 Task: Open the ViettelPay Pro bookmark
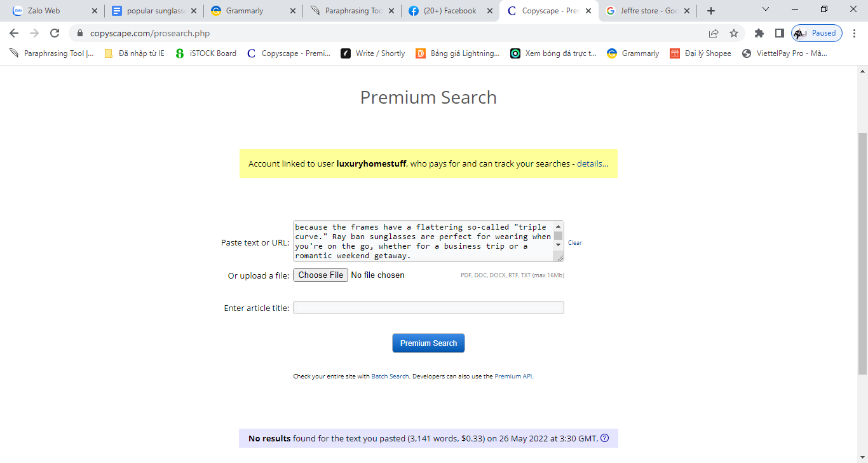point(785,53)
